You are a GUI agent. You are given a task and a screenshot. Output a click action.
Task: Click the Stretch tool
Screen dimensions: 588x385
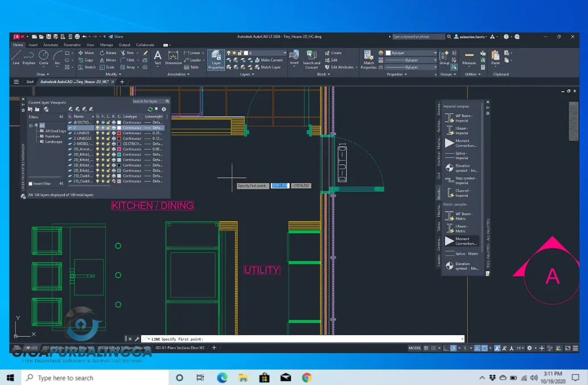pos(87,67)
